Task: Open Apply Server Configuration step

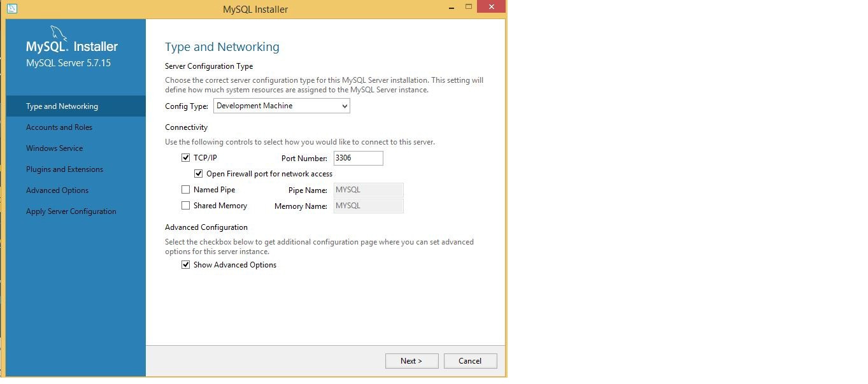Action: [71, 211]
